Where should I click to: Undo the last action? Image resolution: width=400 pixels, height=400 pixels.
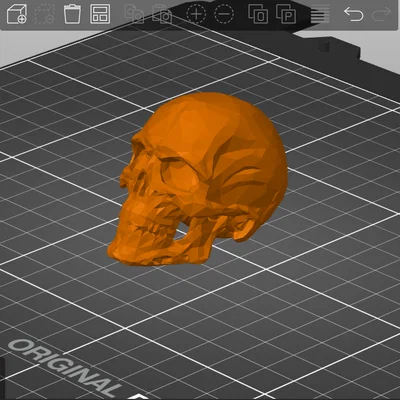pos(354,14)
